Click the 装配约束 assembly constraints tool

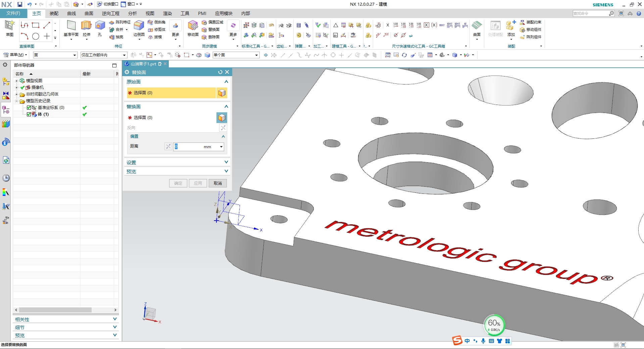[x=530, y=22]
